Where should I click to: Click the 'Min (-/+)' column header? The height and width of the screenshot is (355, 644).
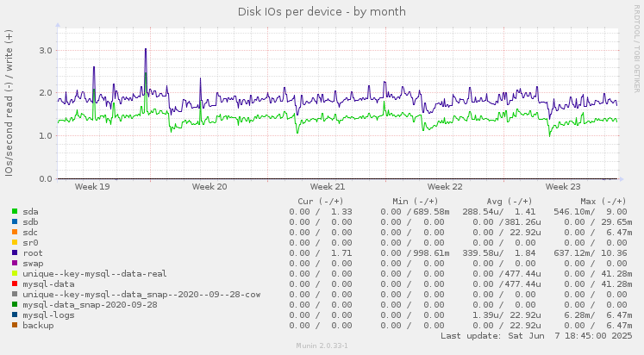[416, 201]
